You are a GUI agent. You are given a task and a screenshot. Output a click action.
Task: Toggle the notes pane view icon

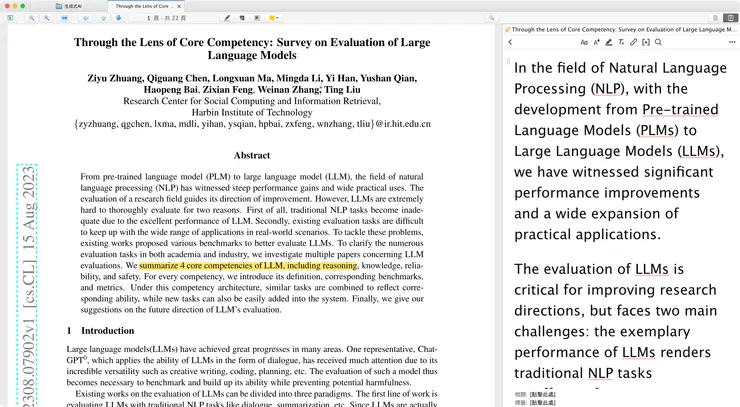click(731, 18)
